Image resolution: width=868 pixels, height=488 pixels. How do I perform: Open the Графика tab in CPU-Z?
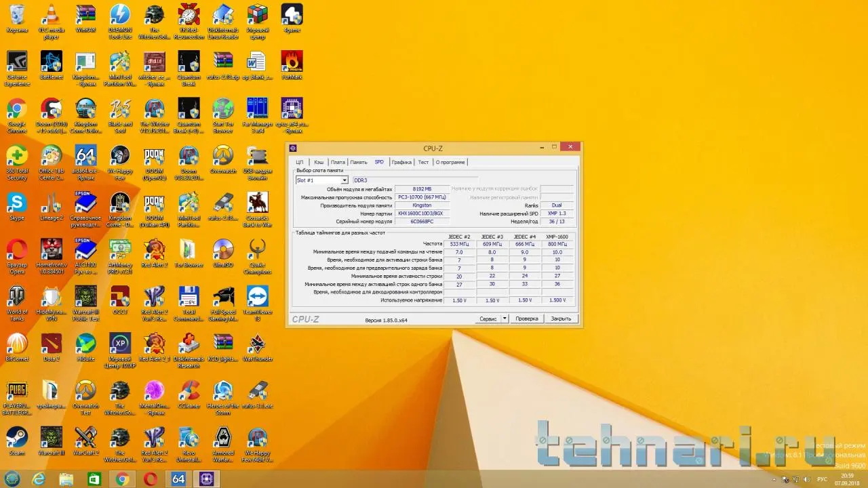coord(401,162)
